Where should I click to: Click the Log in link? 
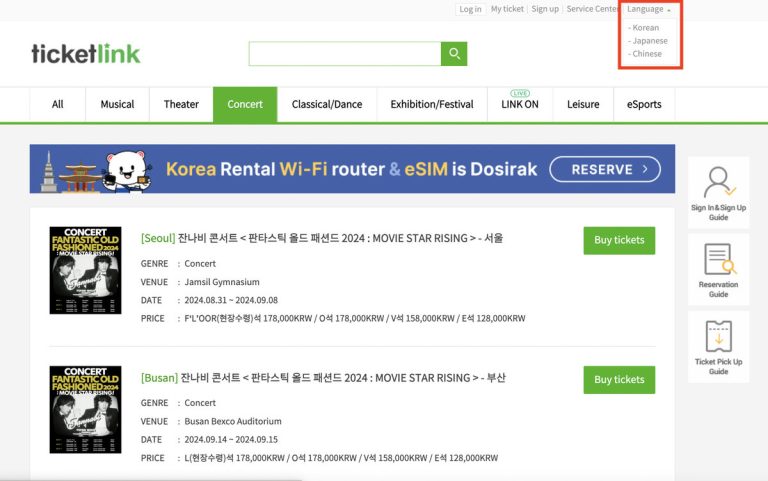(x=470, y=9)
